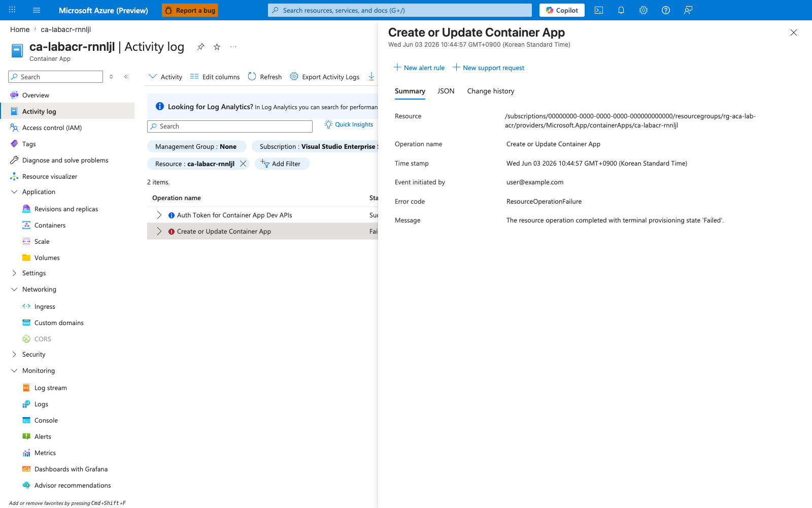The height and width of the screenshot is (508, 812).
Task: Open the Azure portal hamburger menu
Action: point(36,10)
